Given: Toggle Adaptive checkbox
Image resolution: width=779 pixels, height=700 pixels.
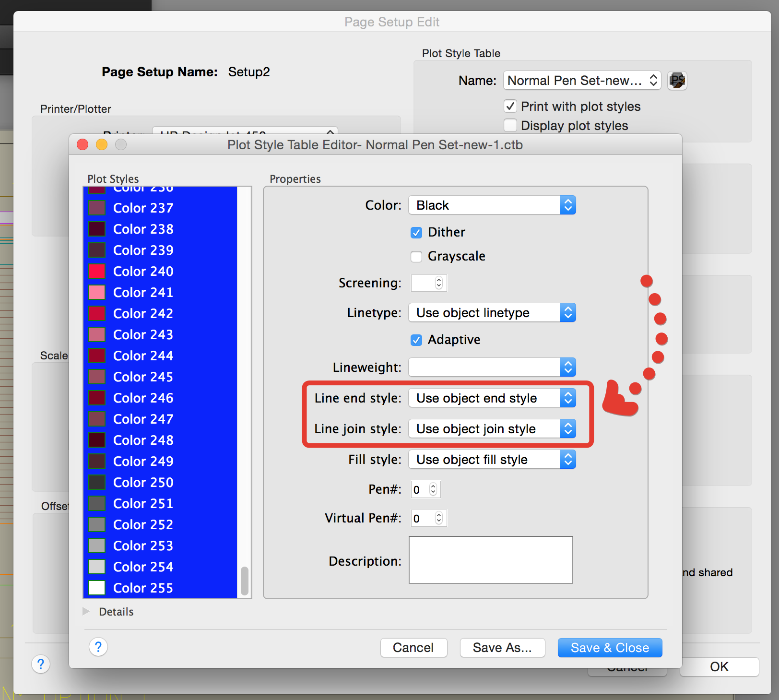Looking at the screenshot, I should click(416, 340).
